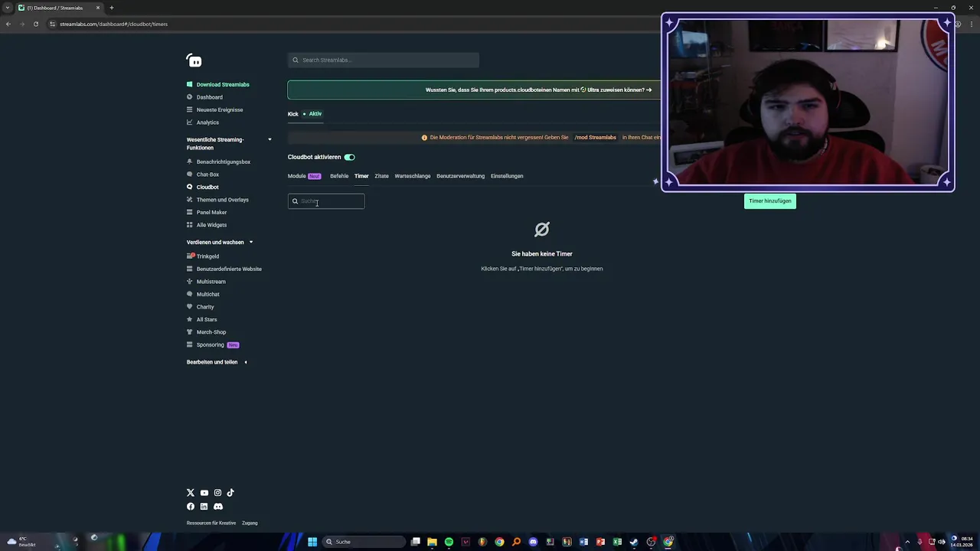Click the Panel Maker icon
Viewport: 980px width, 551px height.
(190, 212)
